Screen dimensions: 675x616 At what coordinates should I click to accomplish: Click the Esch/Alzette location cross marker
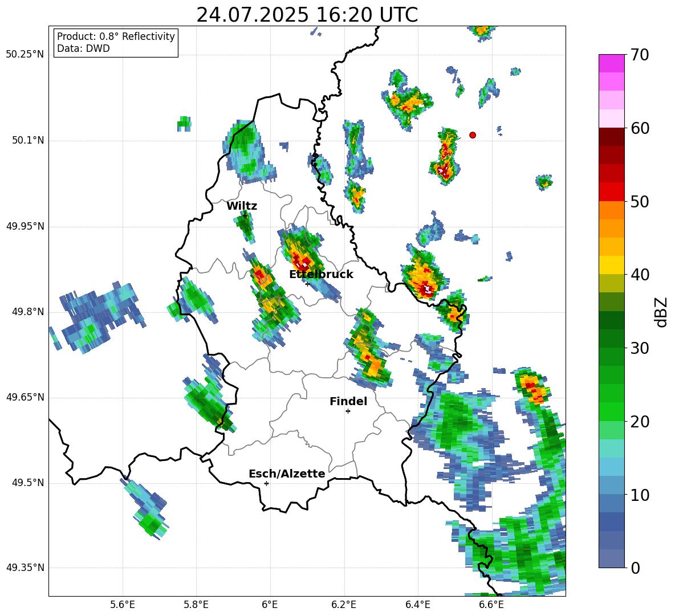point(266,483)
